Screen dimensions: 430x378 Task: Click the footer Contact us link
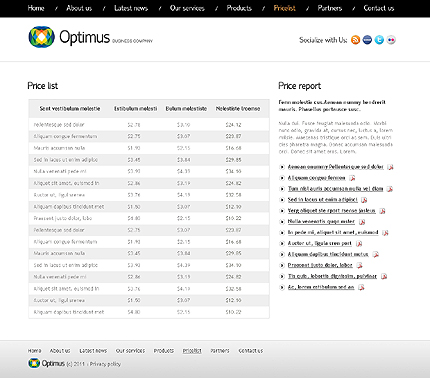click(x=251, y=351)
